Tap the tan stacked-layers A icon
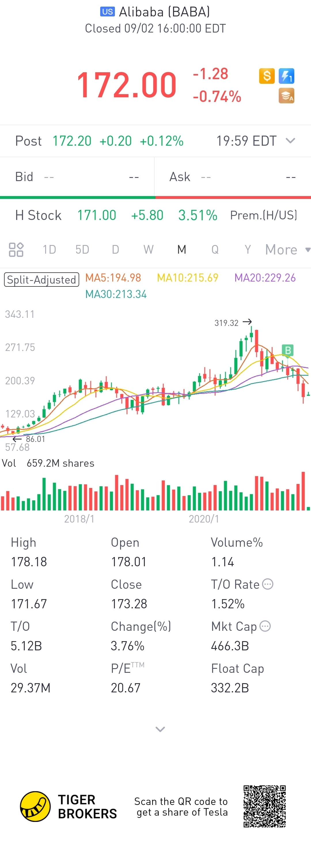The height and width of the screenshot is (868, 311). [287, 96]
